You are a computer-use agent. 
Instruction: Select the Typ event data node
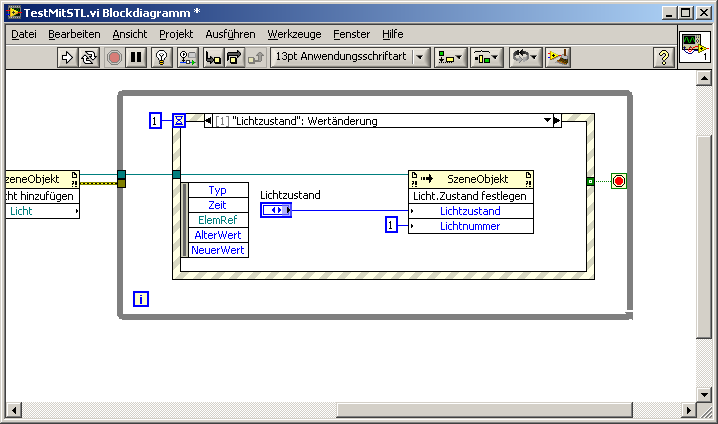tap(218, 190)
